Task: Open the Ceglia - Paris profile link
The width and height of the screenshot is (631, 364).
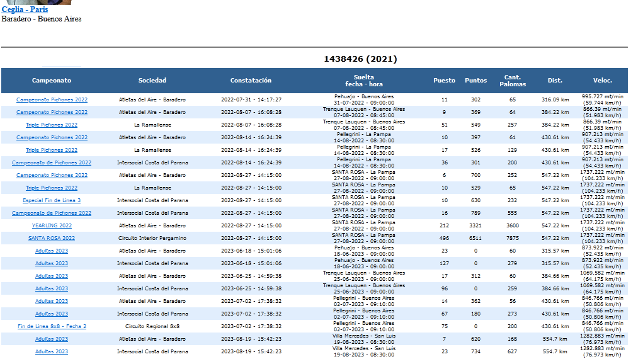Action: click(x=25, y=9)
